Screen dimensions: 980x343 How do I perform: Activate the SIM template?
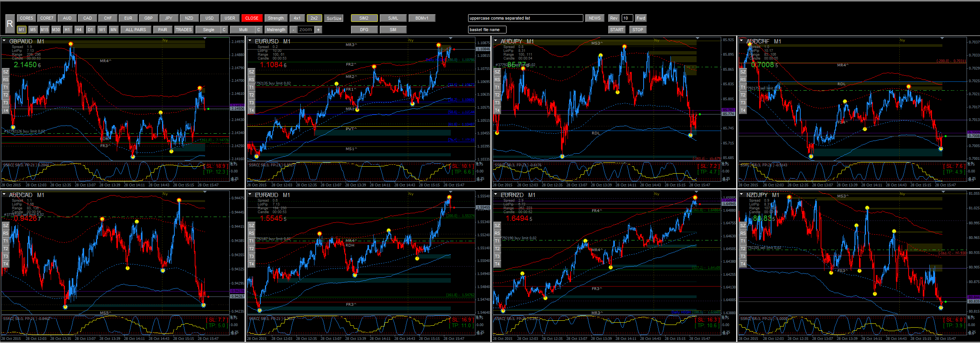pyautogui.click(x=393, y=30)
